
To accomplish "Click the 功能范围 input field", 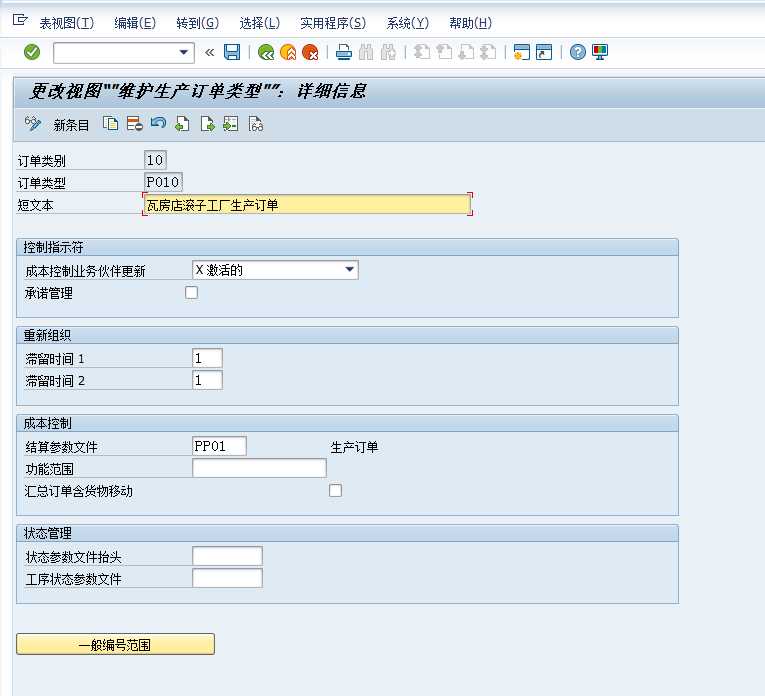I will (x=260, y=468).
